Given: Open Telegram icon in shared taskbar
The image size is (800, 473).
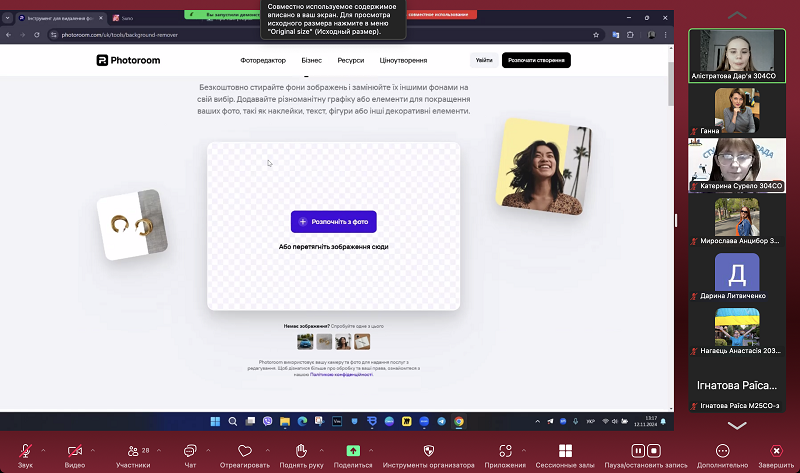Looking at the screenshot, I should 441,421.
